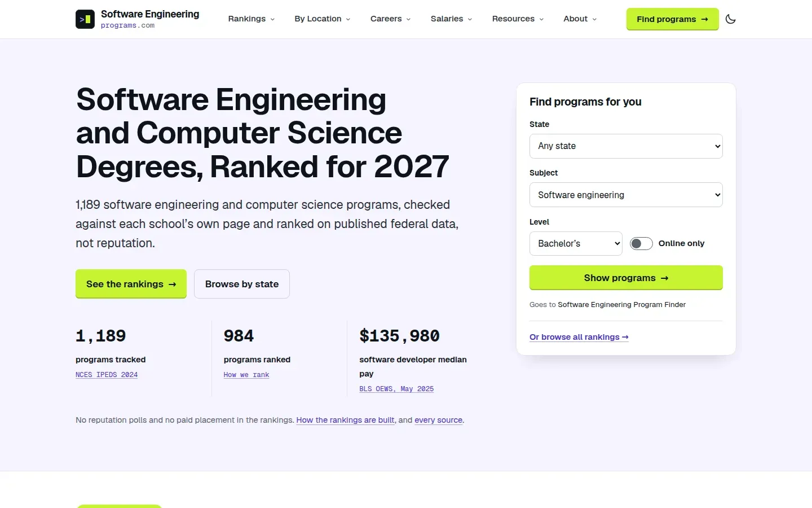Follow the Or browse all rankings link
The height and width of the screenshot is (508, 812).
tap(579, 337)
